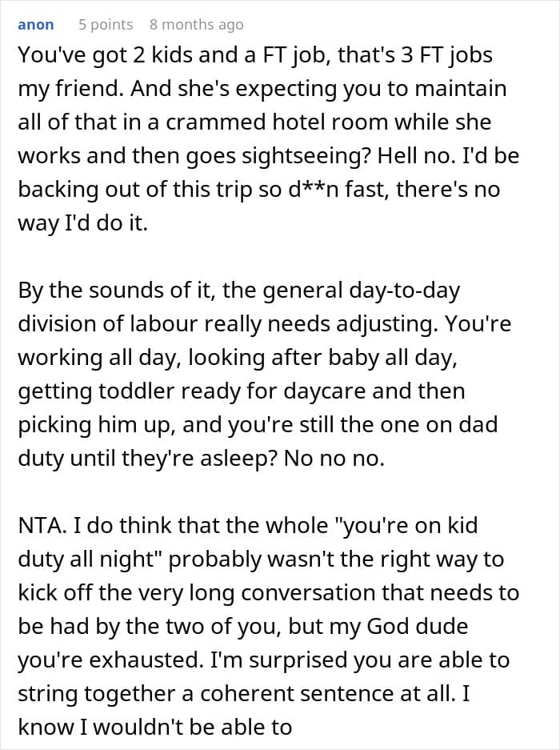The width and height of the screenshot is (560, 750).
Task: Click the first paragraph starting "You've got 2 kids"
Action: tap(268, 138)
